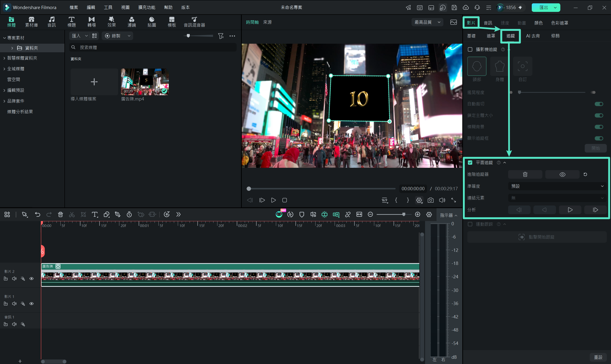
Task: Open the 模板 templates tab
Action: coord(172,22)
